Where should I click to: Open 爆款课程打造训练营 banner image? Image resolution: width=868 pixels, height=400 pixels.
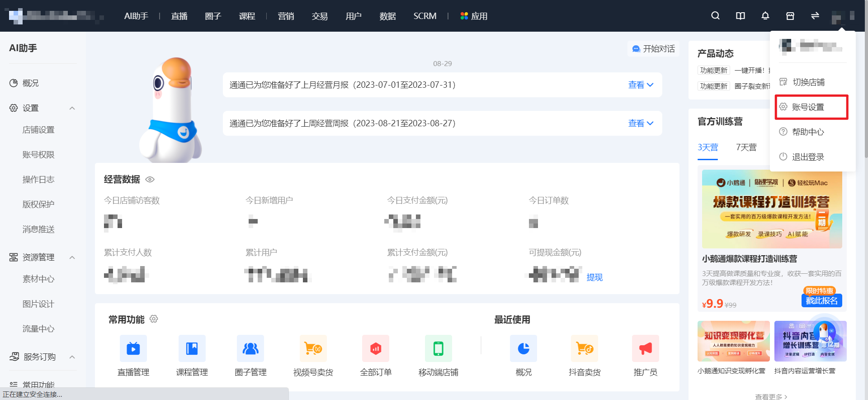pyautogui.click(x=772, y=209)
